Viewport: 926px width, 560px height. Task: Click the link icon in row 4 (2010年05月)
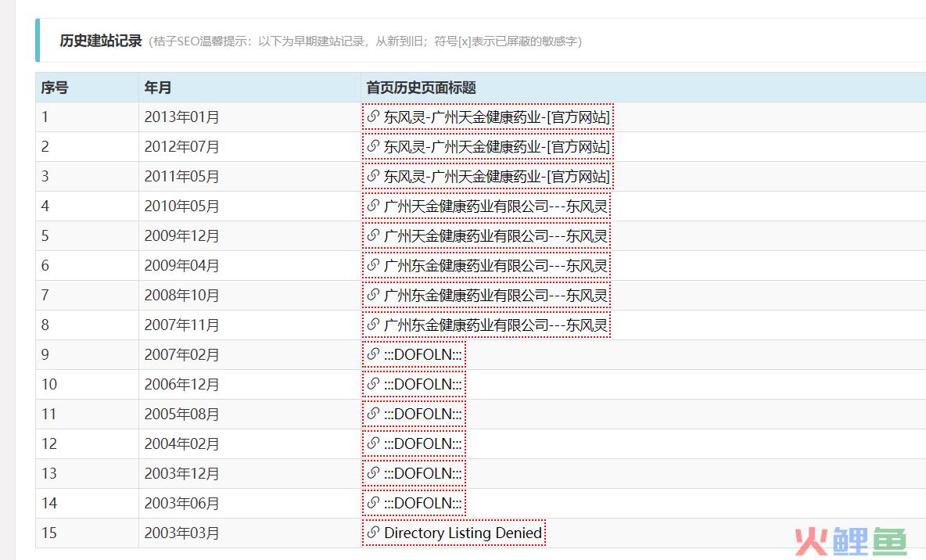(x=372, y=206)
